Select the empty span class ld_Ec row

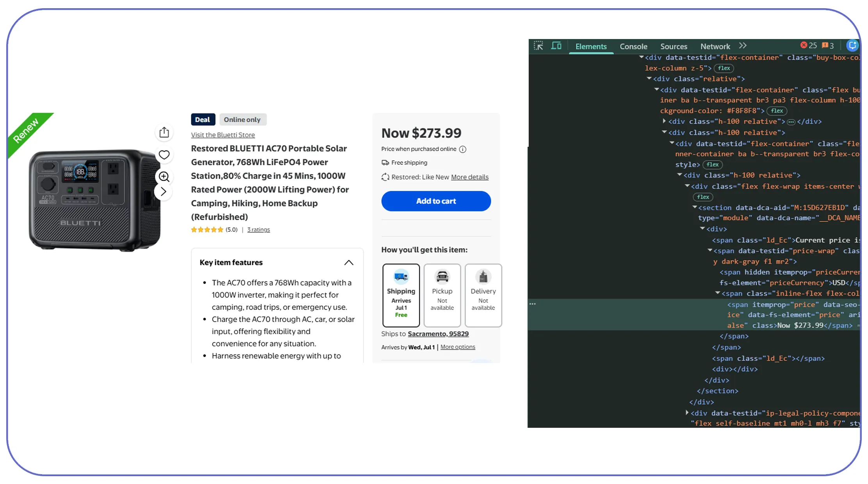click(768, 358)
